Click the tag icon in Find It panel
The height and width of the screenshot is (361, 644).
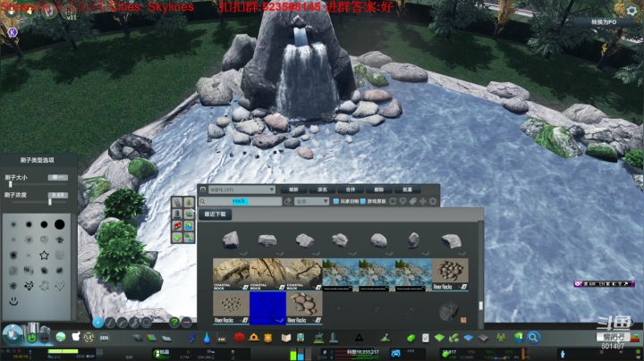412,201
